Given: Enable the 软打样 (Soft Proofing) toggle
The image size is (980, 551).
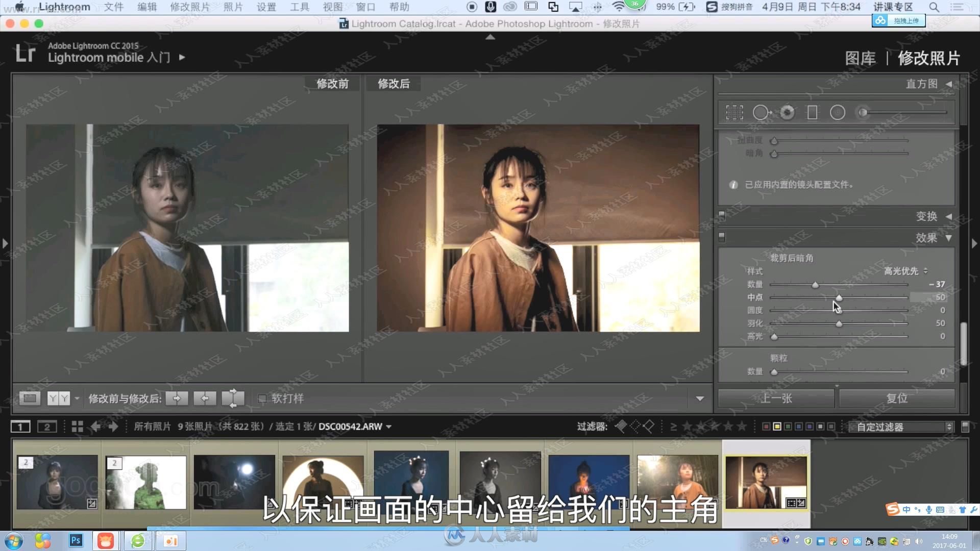Looking at the screenshot, I should 262,398.
